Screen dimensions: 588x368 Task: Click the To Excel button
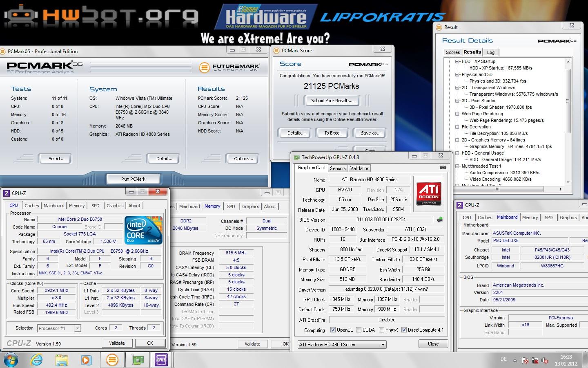(332, 133)
